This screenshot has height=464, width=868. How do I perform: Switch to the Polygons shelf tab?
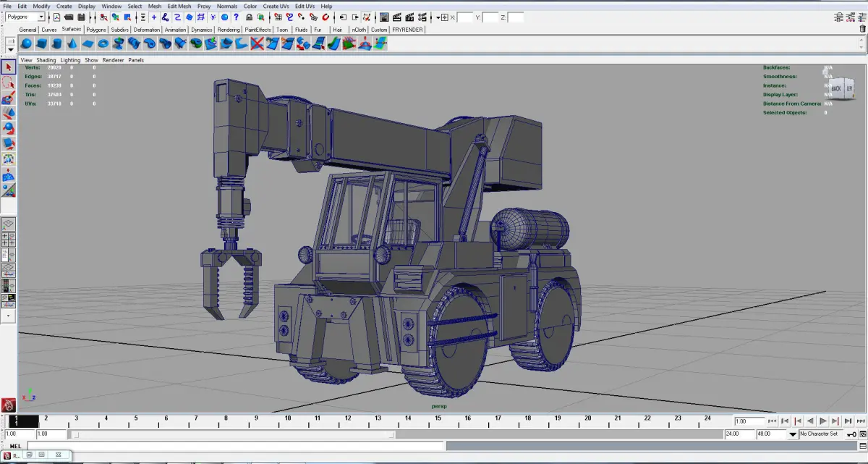(x=96, y=30)
